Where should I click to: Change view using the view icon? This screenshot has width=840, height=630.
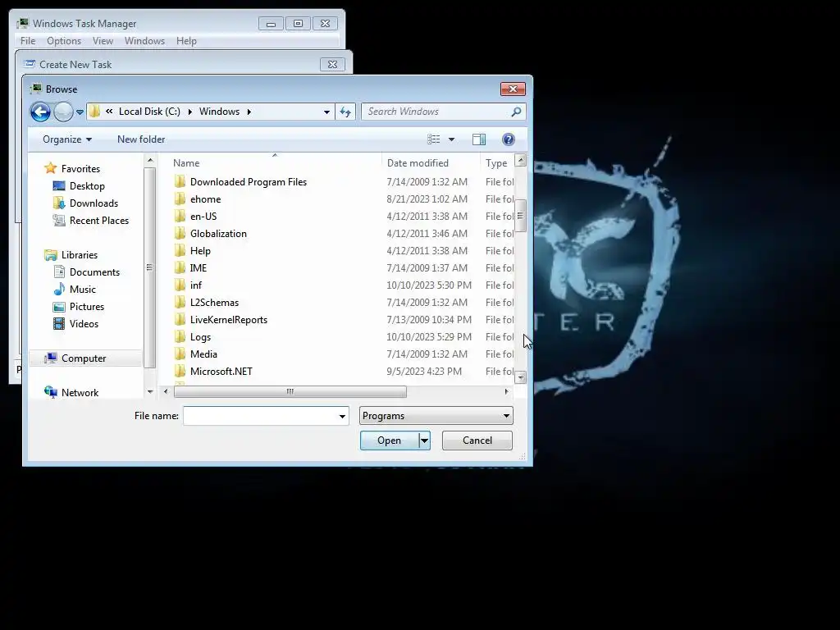(x=433, y=139)
